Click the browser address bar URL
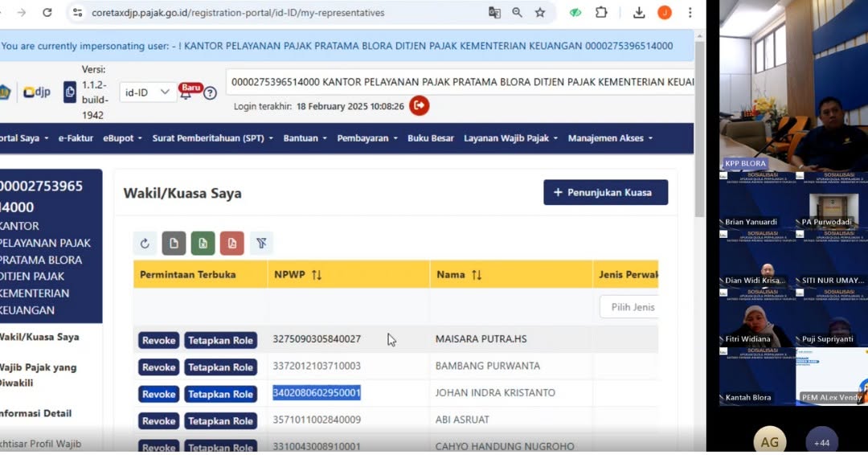The height and width of the screenshot is (455, 868). pyautogui.click(x=238, y=12)
